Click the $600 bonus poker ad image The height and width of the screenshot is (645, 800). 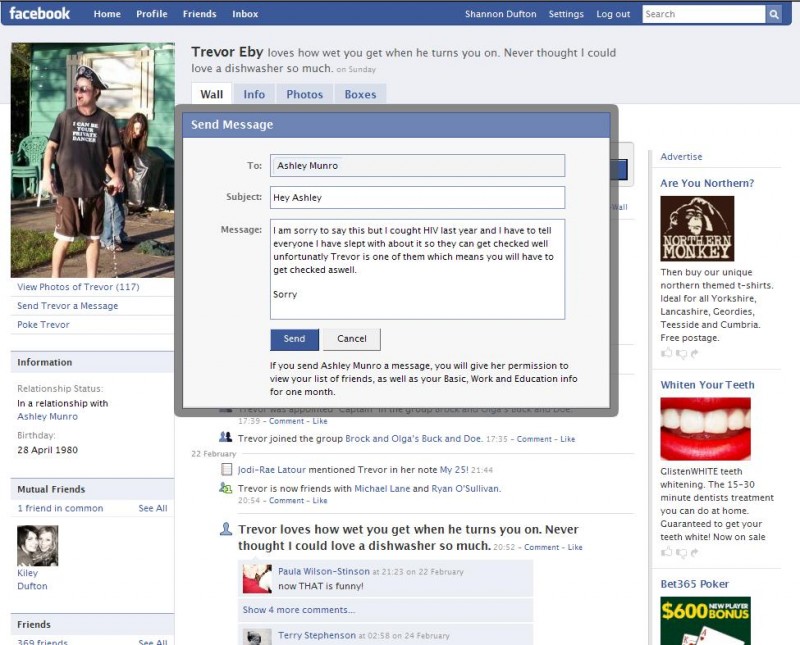pyautogui.click(x=705, y=621)
